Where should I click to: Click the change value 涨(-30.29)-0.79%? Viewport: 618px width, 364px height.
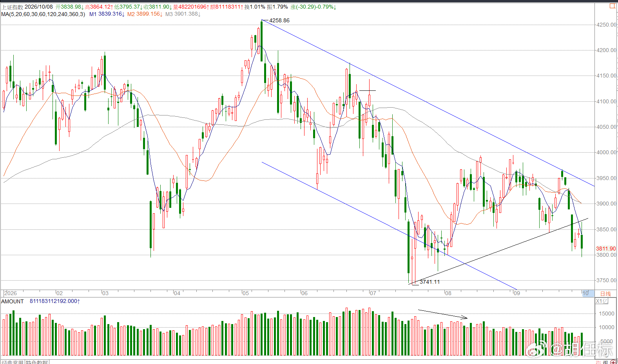click(313, 7)
